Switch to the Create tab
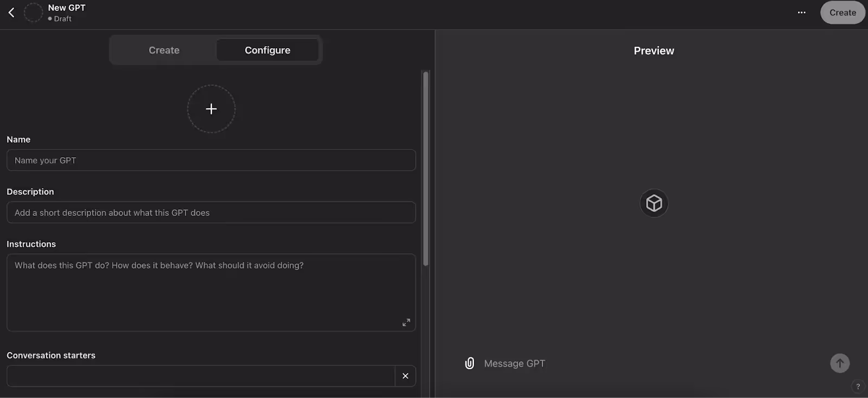Image resolution: width=868 pixels, height=398 pixels. tap(164, 50)
